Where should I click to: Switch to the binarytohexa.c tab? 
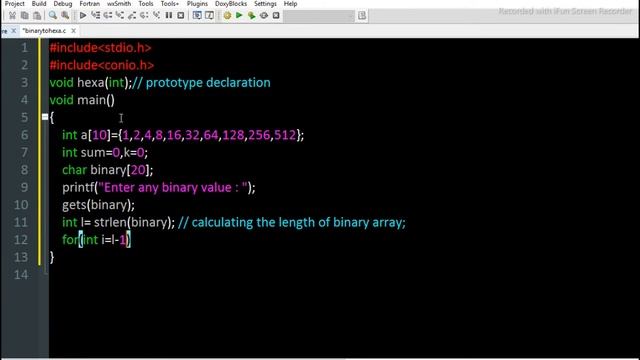click(44, 31)
